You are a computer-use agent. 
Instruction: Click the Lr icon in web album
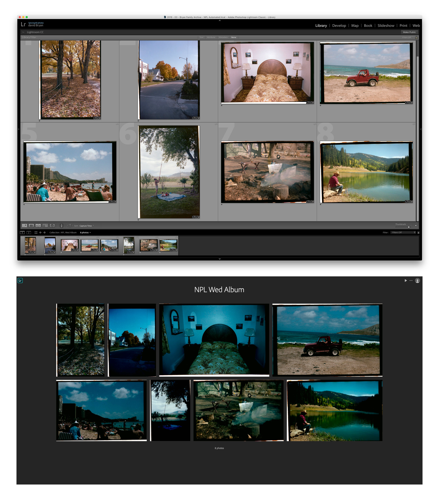20,281
